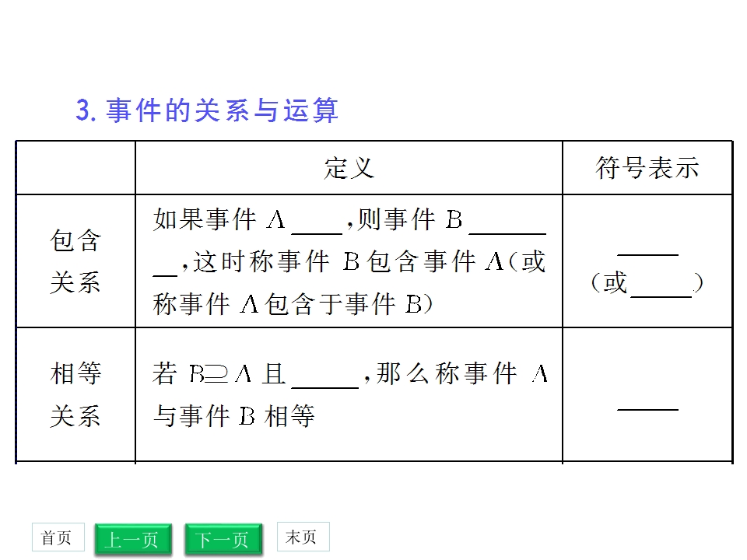Click the 上一页 previous page button
The width and height of the screenshot is (747, 560).
133,540
